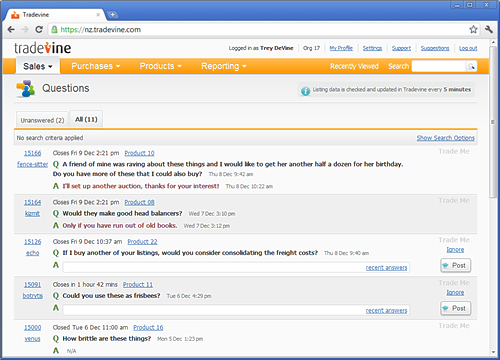Click the browser forward arrow
The image size is (500, 360).
[x=25, y=30]
